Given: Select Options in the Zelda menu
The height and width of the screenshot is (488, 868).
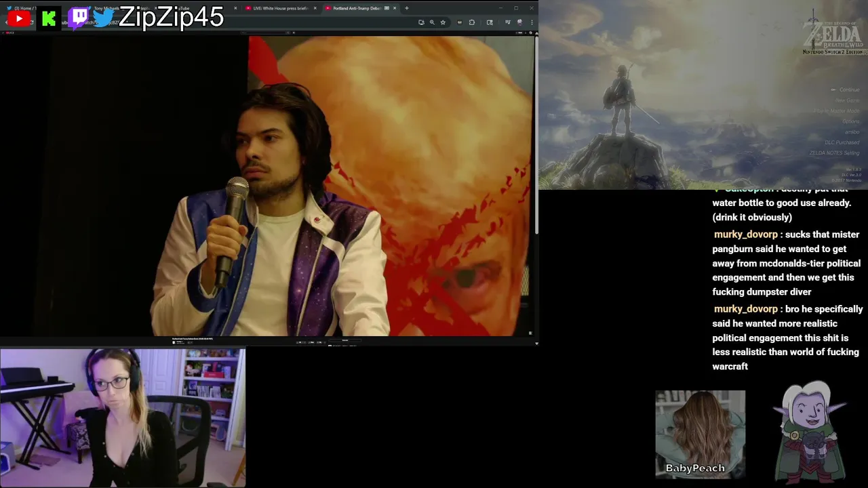Looking at the screenshot, I should [850, 121].
